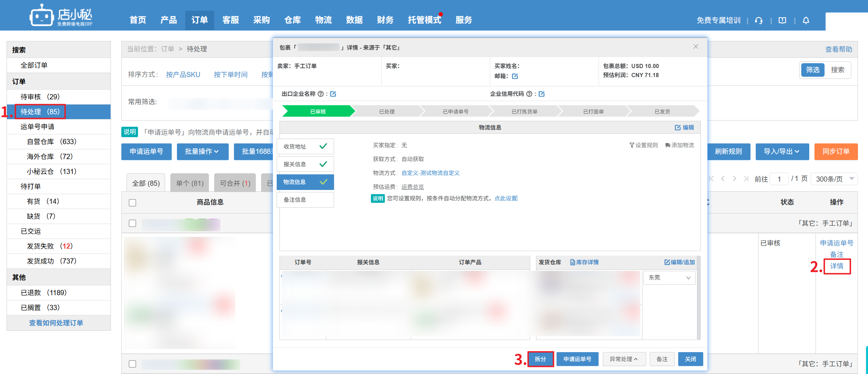Switch to the 单个 (81) tab
Viewport: 868px width, 374px height.
point(190,183)
